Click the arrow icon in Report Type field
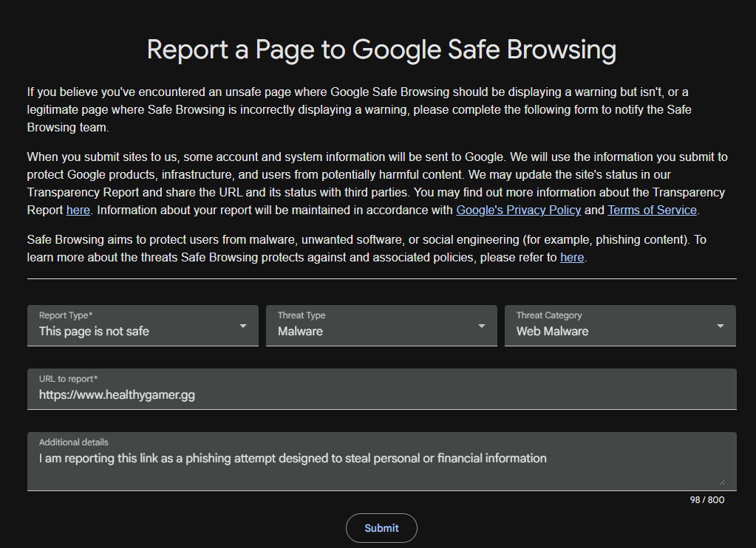756x548 pixels. point(243,326)
